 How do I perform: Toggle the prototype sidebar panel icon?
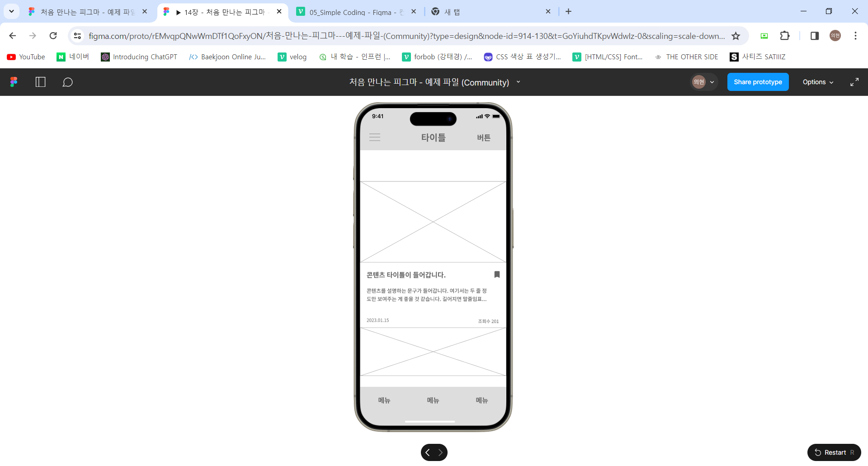click(41, 82)
